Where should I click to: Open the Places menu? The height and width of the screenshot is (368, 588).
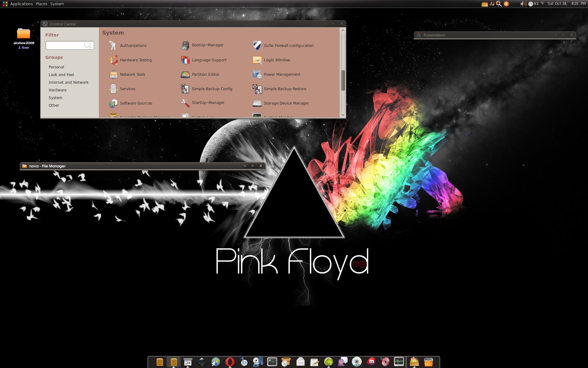(x=41, y=4)
